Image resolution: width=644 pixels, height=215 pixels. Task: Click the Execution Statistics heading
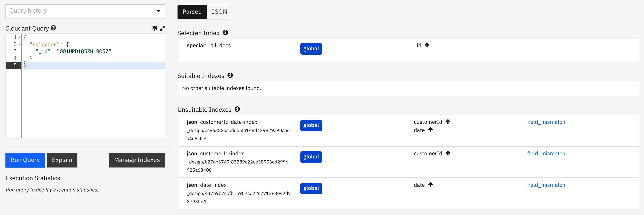33,178
